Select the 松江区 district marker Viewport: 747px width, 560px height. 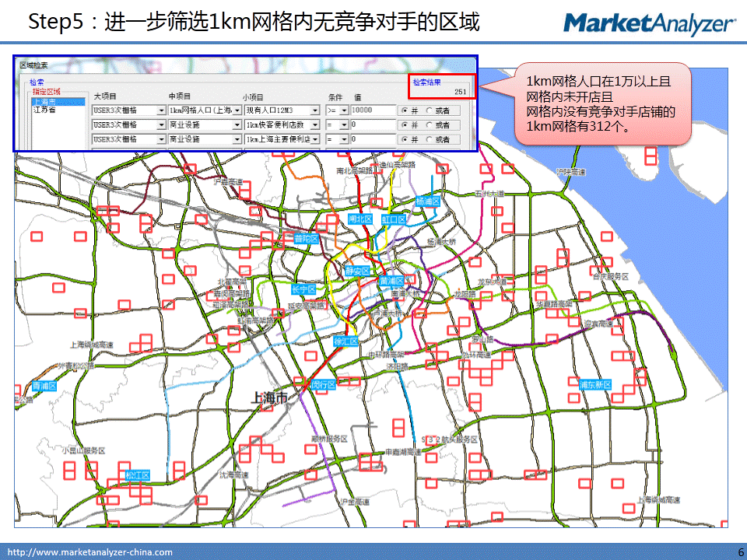(x=137, y=474)
